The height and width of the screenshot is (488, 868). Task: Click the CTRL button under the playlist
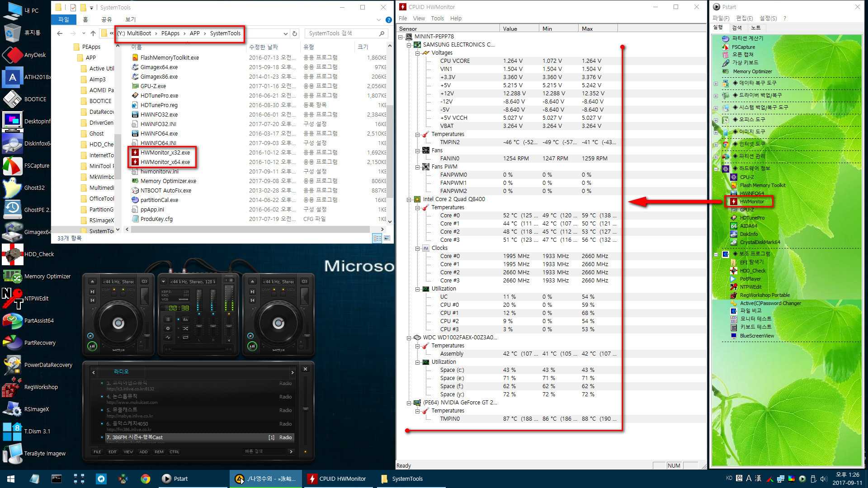tap(175, 452)
